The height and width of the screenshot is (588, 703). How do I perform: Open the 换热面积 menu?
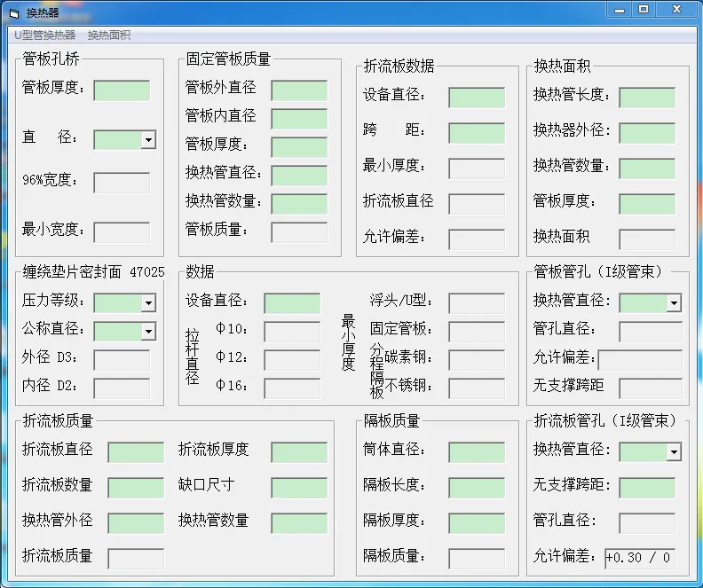(108, 35)
